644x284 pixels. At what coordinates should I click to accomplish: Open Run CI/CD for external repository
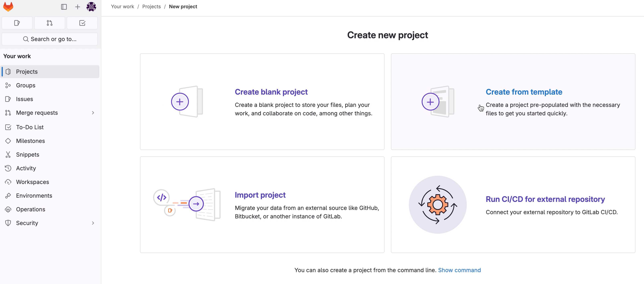[545, 199]
